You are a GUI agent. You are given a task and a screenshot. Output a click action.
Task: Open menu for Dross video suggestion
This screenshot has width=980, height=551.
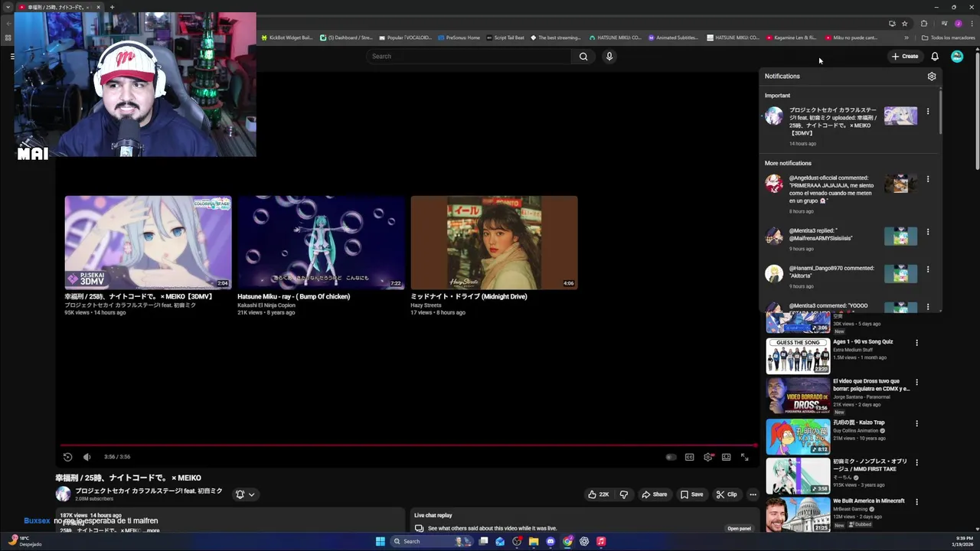(916, 382)
